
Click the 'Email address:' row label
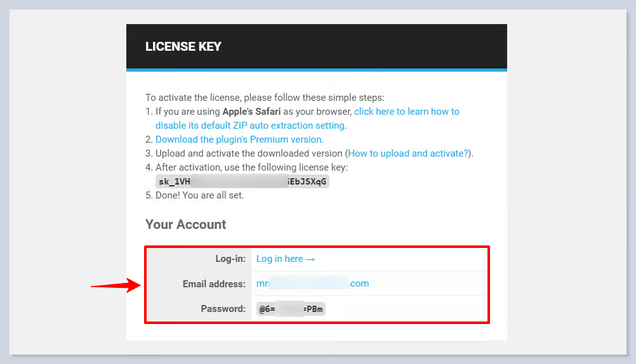click(x=214, y=284)
